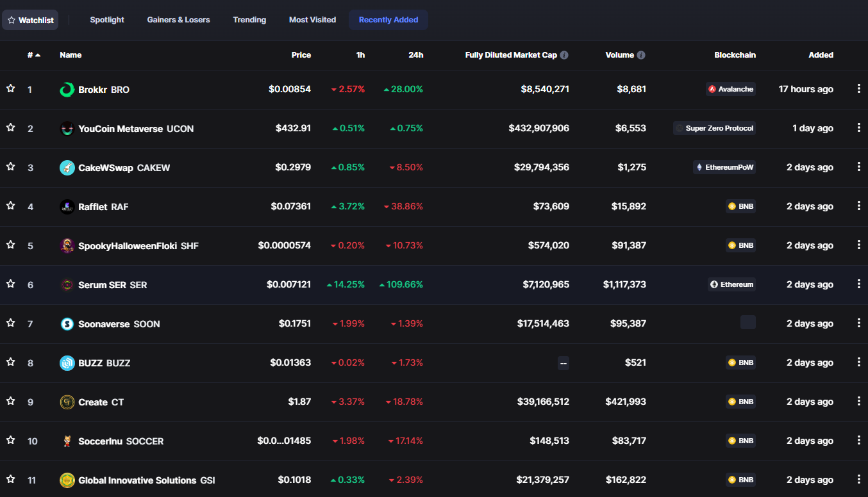The width and height of the screenshot is (868, 497).
Task: Open the three-dot menu for SpookyHalloweenFloki
Action: (859, 245)
